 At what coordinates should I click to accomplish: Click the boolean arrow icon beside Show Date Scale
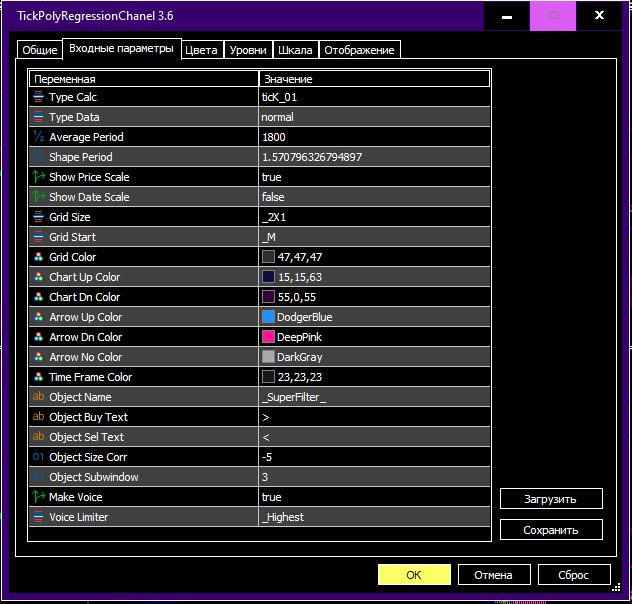tap(38, 197)
